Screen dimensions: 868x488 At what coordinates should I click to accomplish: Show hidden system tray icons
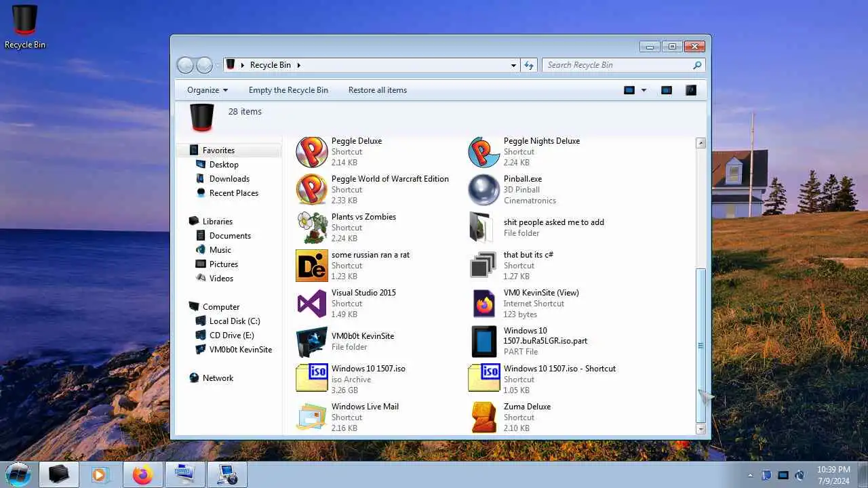750,475
